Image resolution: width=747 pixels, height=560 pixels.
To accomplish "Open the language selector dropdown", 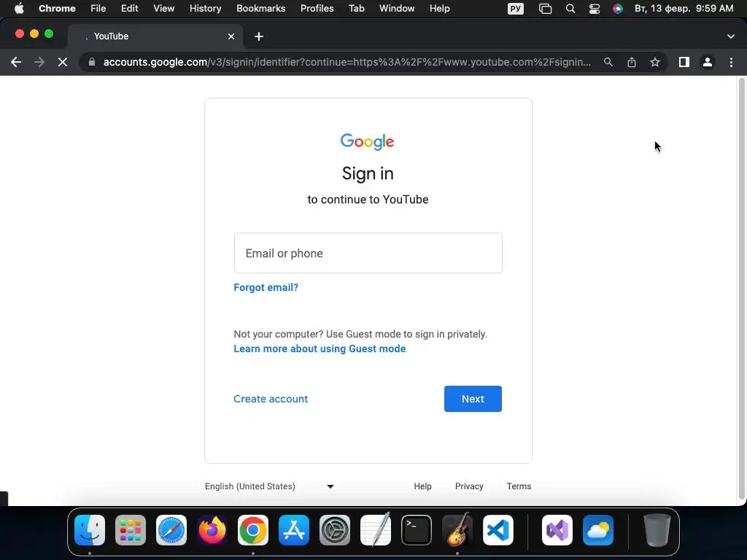I will 269,486.
